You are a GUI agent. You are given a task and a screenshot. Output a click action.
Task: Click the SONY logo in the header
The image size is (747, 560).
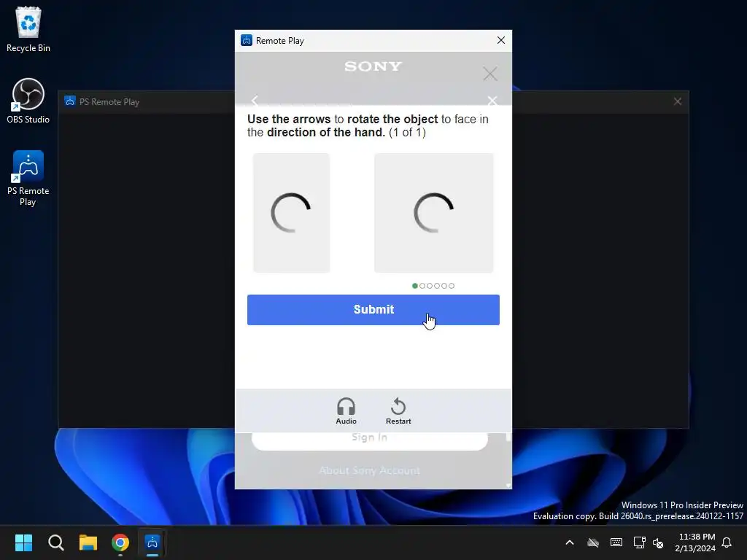coord(373,66)
